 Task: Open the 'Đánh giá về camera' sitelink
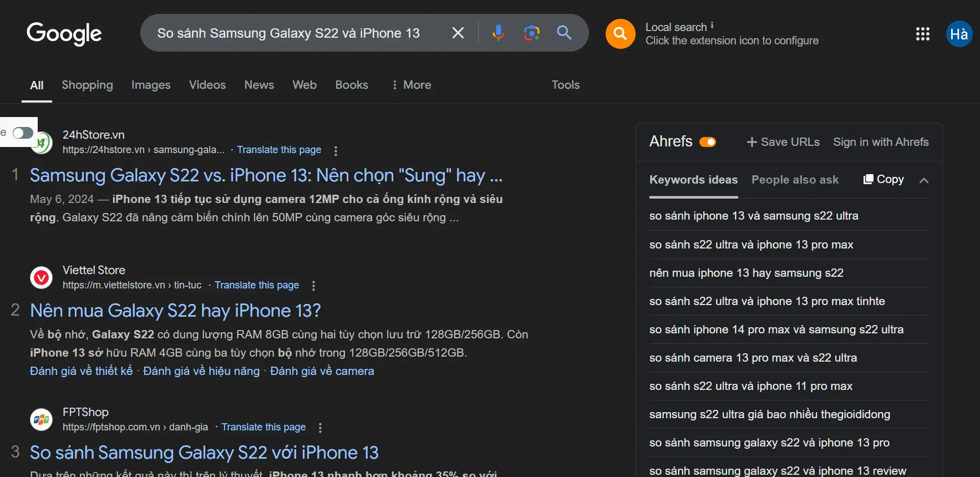[322, 371]
